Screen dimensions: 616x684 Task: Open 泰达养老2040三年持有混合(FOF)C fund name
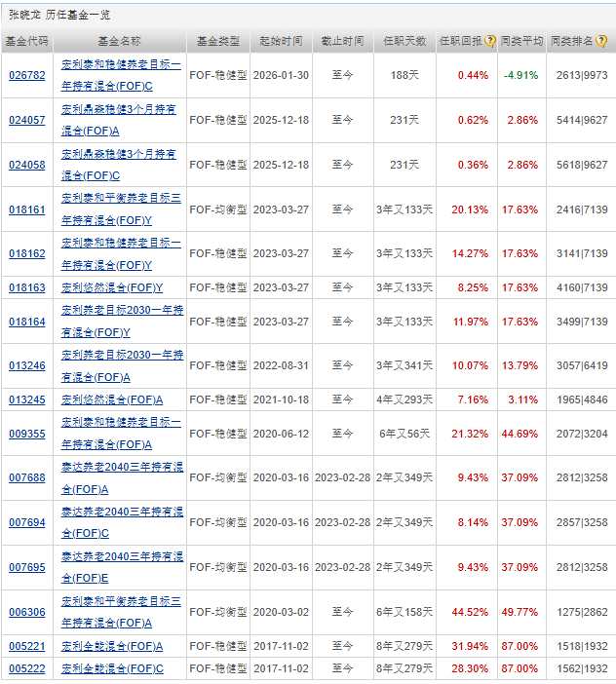[x=122, y=522]
